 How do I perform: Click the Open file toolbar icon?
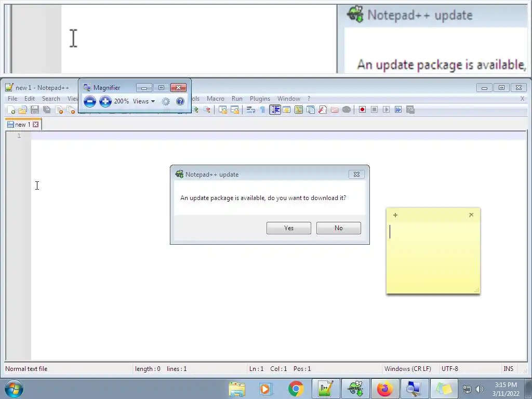[23, 110]
